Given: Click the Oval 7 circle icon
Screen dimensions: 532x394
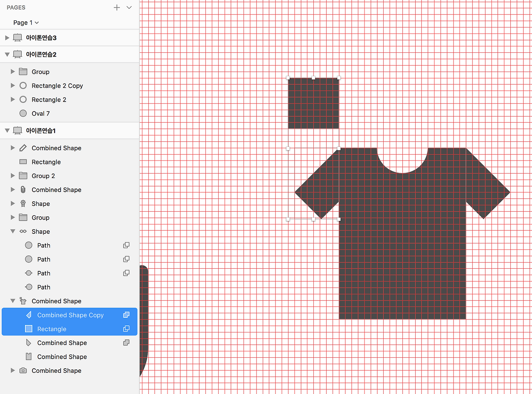Looking at the screenshot, I should point(23,114).
